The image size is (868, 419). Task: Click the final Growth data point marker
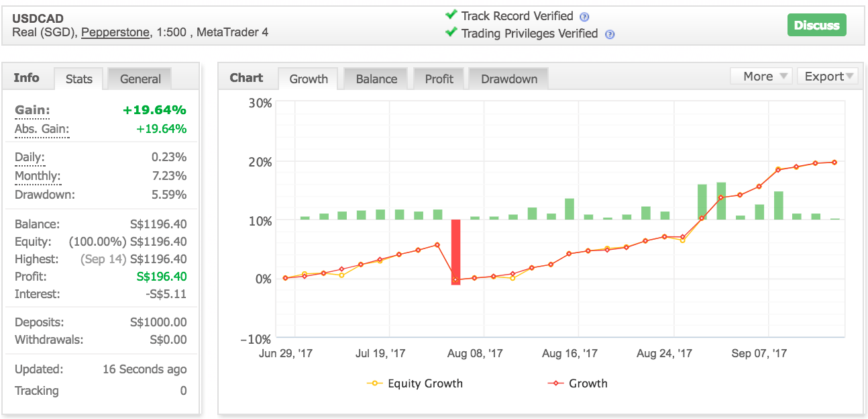click(x=834, y=162)
